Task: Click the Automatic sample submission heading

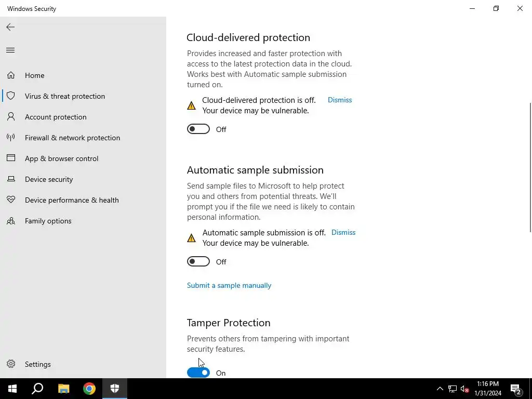Action: coord(255,170)
